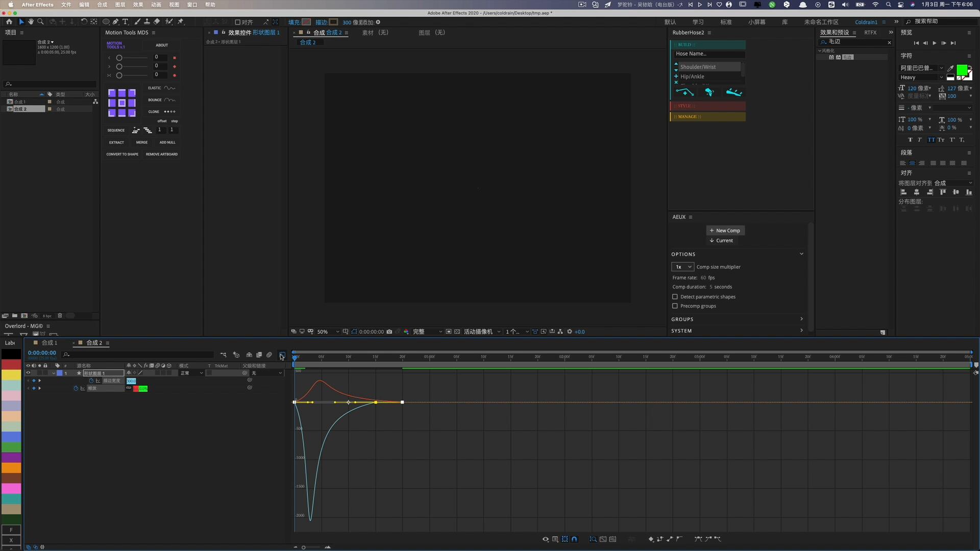
Task: Select the Brush tool
Action: [137, 22]
